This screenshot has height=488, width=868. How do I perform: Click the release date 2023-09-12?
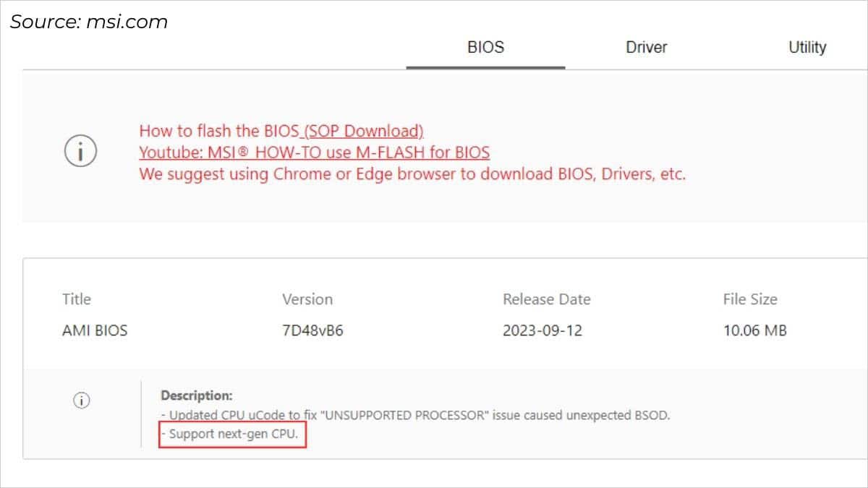coord(542,331)
